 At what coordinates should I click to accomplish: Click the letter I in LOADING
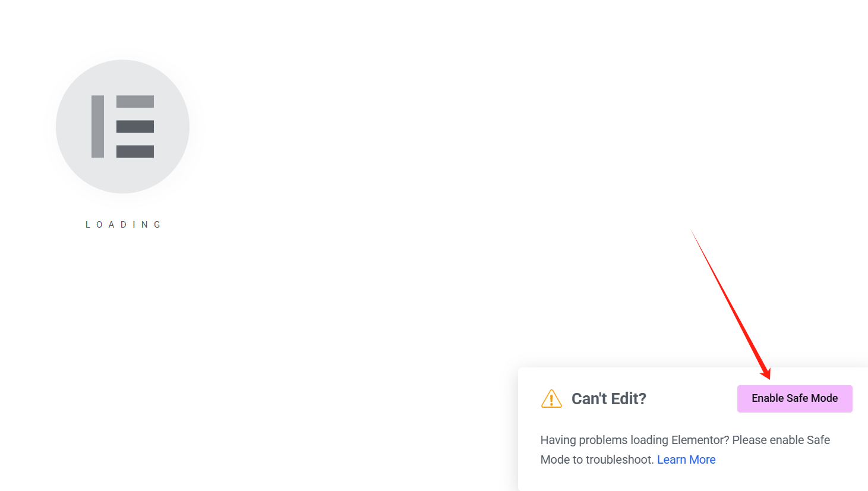click(x=134, y=225)
